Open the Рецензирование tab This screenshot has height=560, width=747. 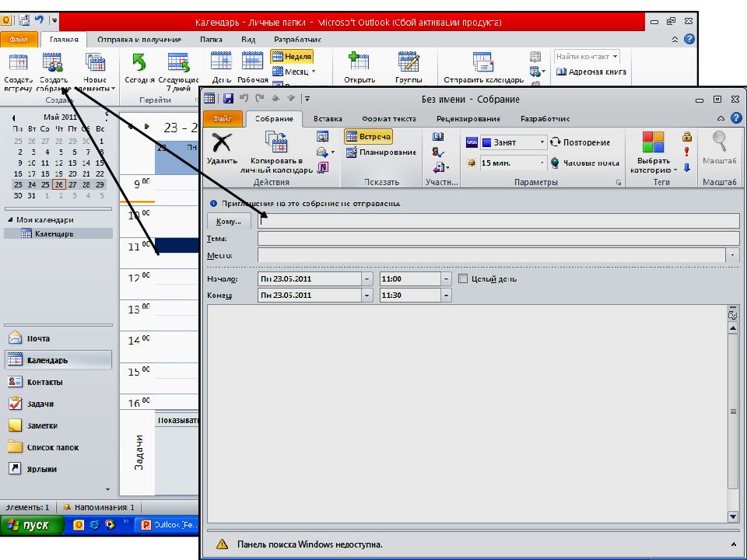pos(468,118)
